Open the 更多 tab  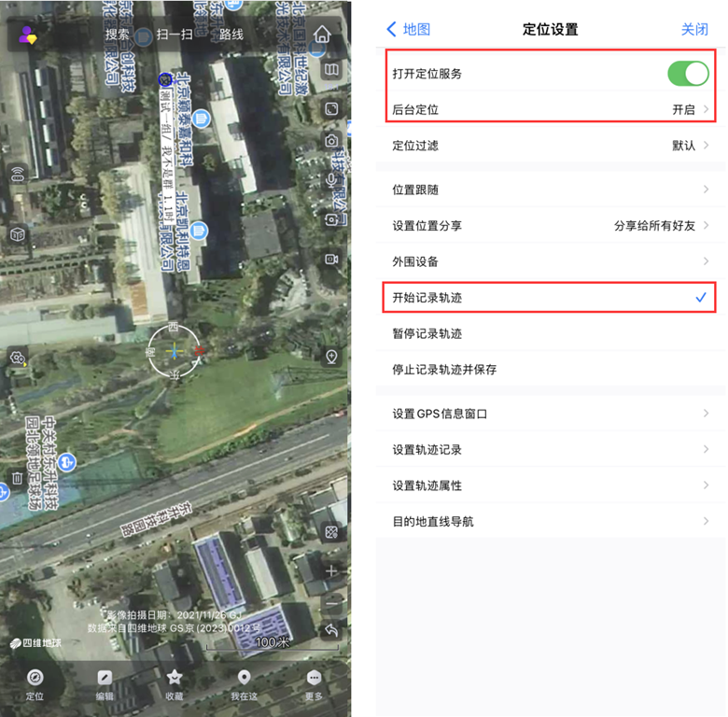click(314, 684)
